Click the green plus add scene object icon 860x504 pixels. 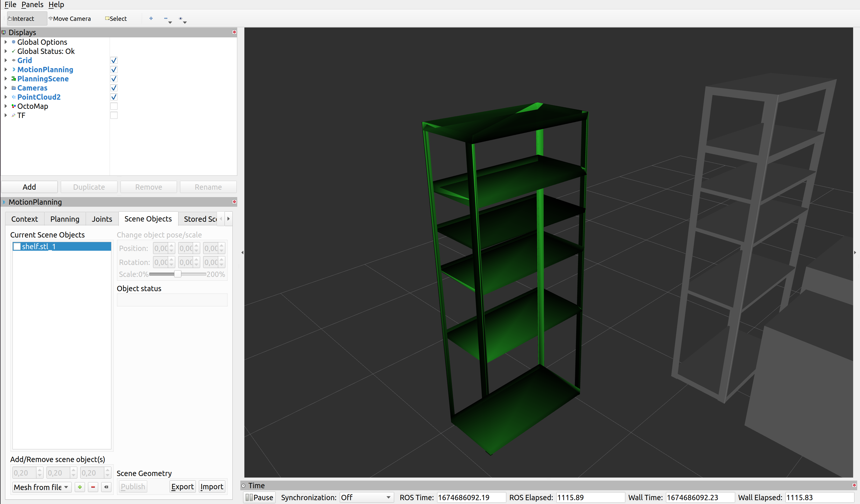point(80,487)
